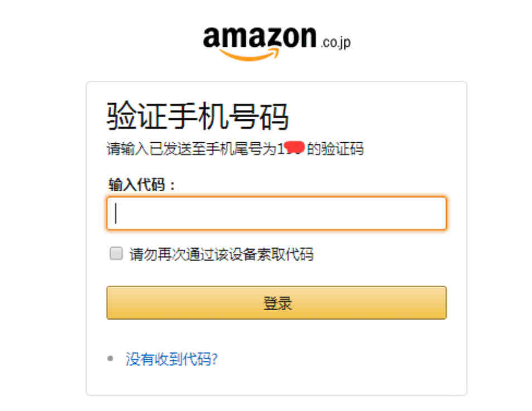Viewport: 532px width, 411px height.
Task: Click the 的验证码 text after red mark
Action: point(335,148)
